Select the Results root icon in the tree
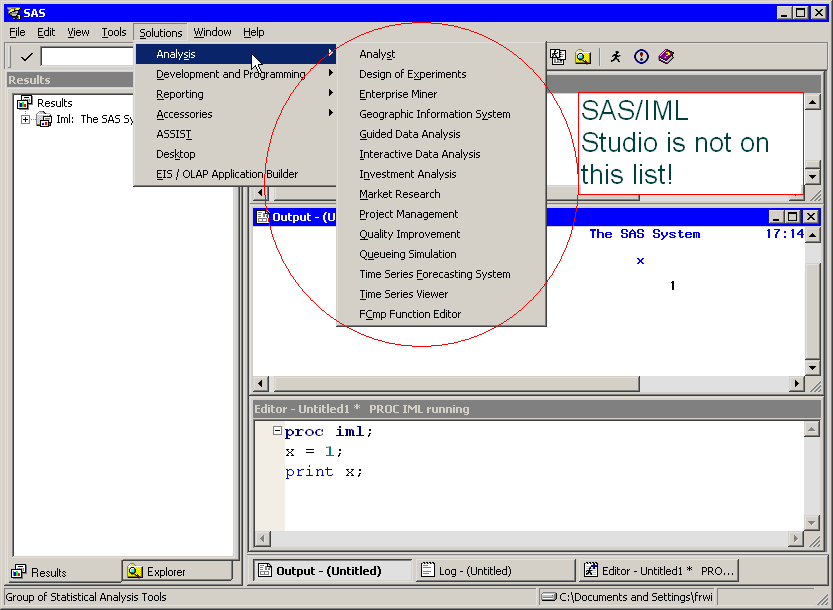833x610 pixels. click(24, 102)
